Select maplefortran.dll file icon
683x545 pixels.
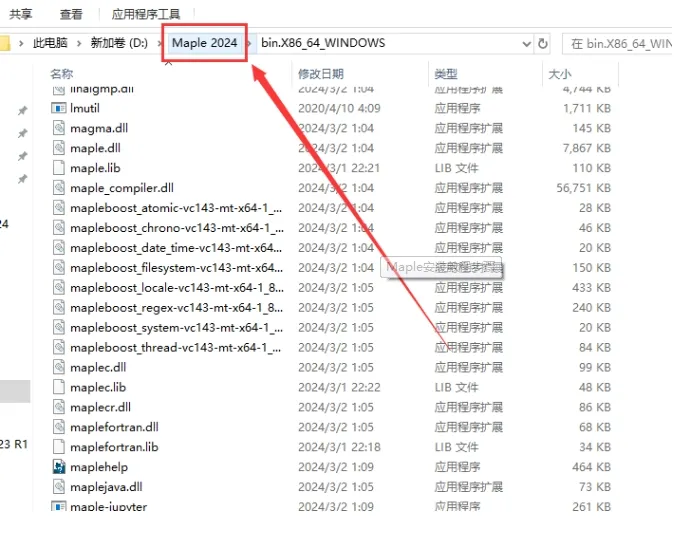[59, 427]
